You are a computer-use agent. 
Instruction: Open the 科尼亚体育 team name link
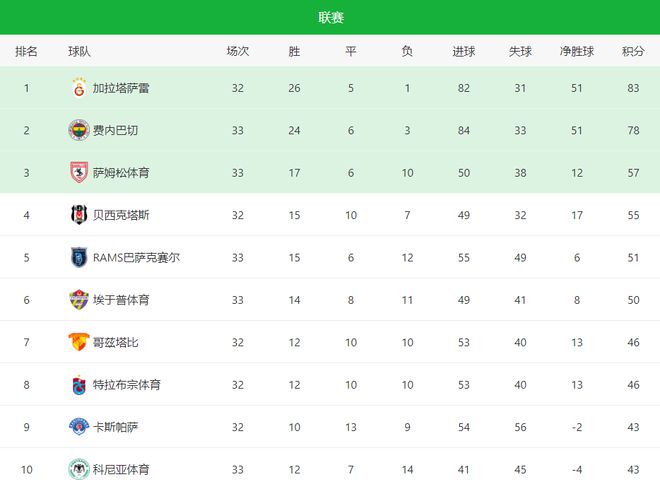pos(121,469)
